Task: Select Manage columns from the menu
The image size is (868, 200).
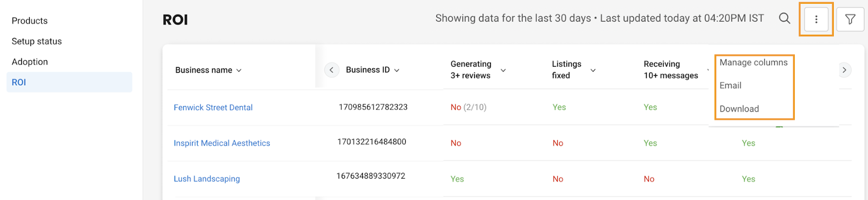Action: [x=753, y=62]
